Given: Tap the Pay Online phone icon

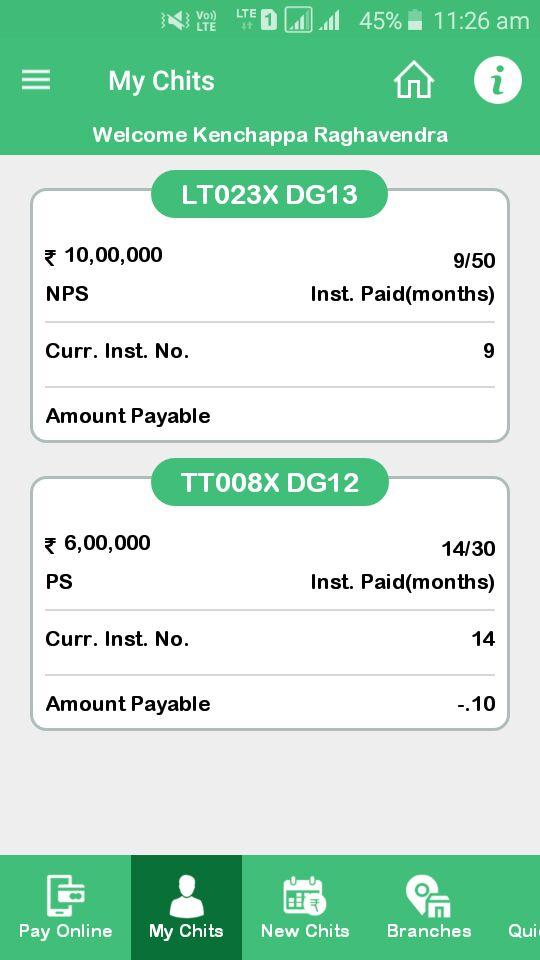Looking at the screenshot, I should [66, 895].
